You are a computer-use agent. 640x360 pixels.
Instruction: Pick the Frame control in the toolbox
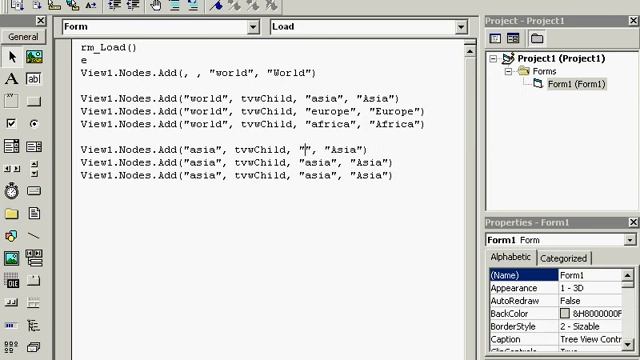[x=11, y=101]
